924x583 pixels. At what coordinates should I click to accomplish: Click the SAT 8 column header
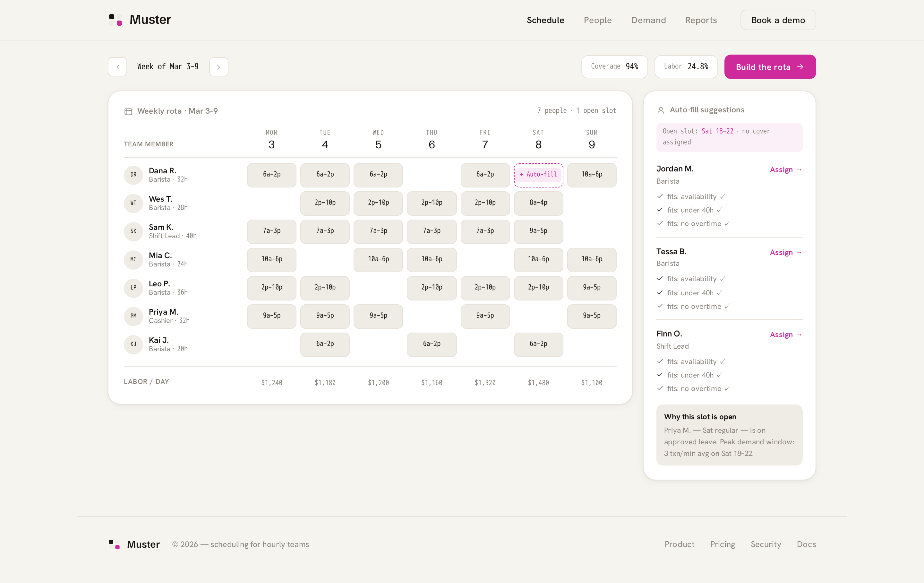point(538,140)
